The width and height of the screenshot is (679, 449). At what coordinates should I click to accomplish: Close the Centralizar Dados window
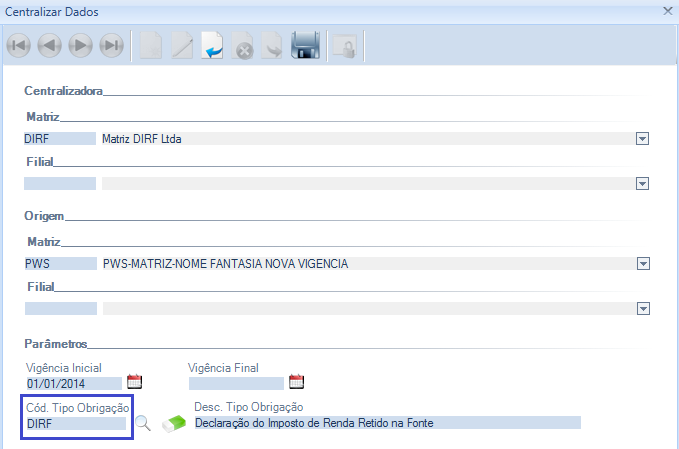point(668,11)
